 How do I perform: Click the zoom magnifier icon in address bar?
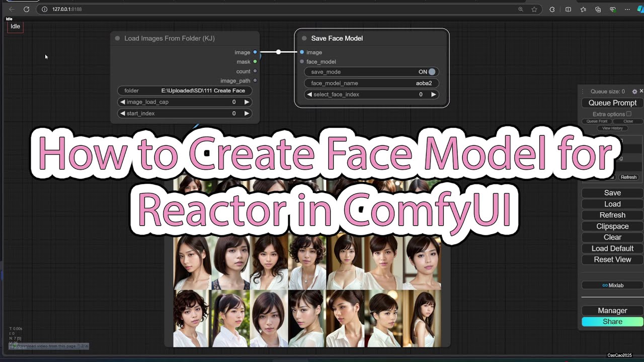[x=521, y=9]
